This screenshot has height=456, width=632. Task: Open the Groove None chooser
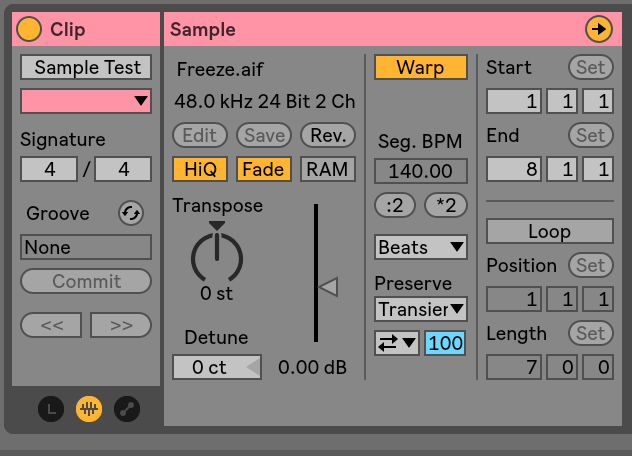tap(86, 247)
